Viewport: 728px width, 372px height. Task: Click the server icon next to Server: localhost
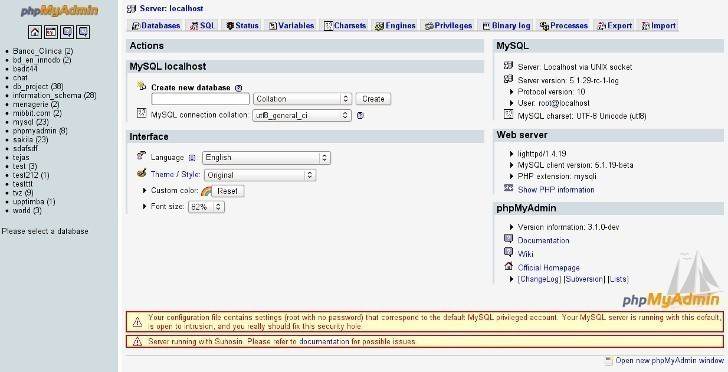(131, 8)
